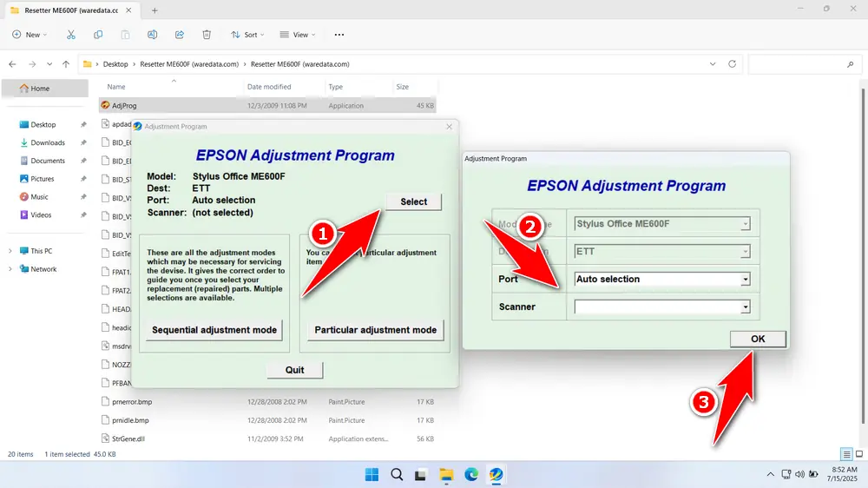The image size is (868, 488).
Task: Refresh the folder view
Action: pos(732,63)
